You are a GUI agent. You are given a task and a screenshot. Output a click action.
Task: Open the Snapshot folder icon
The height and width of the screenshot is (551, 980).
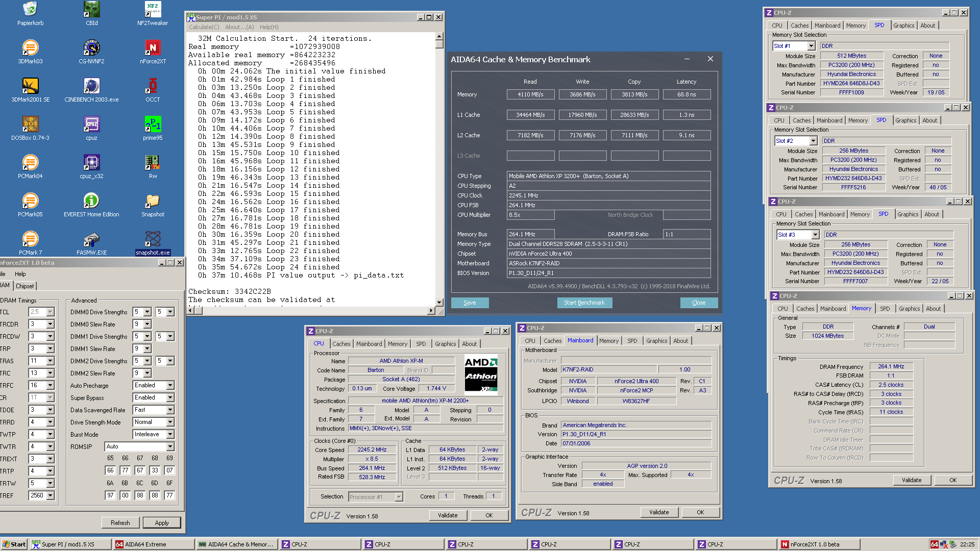[x=153, y=205]
